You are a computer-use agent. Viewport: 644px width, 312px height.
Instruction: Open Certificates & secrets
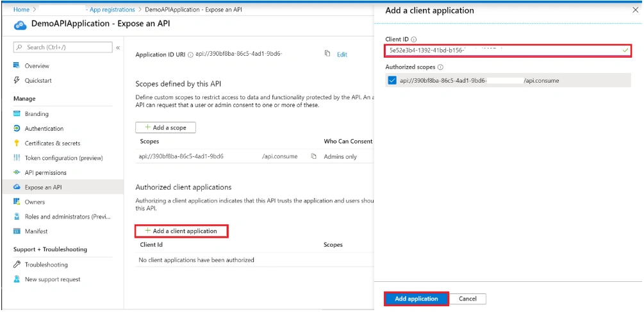pyautogui.click(x=52, y=144)
